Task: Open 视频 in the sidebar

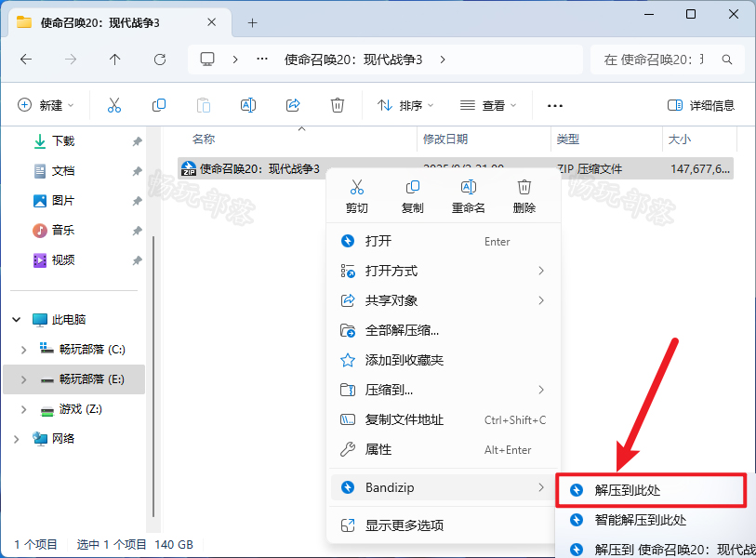Action: coord(62,260)
